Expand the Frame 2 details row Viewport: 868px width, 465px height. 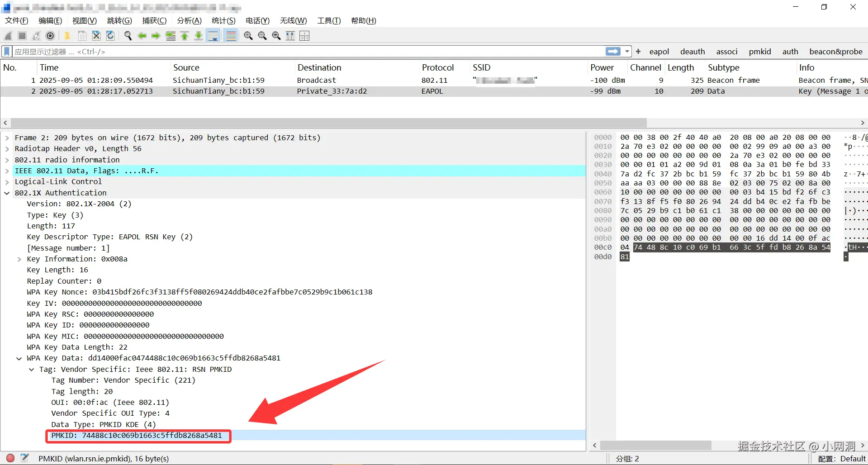click(7, 138)
